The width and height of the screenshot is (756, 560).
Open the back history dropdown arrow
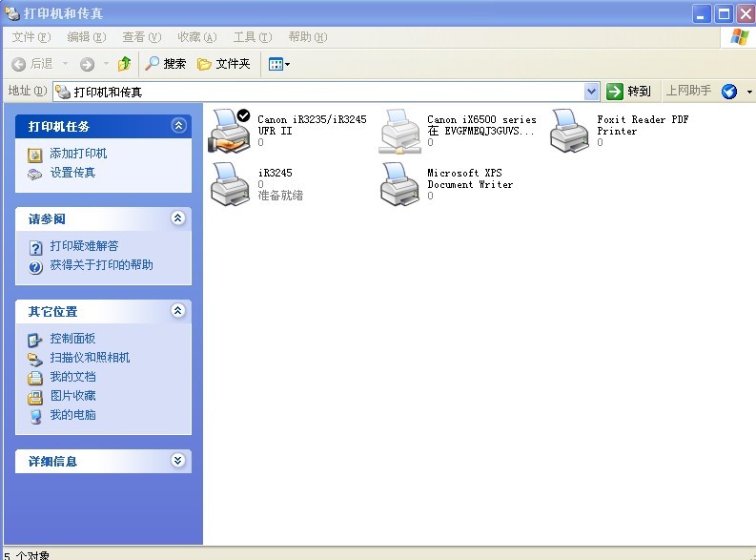[65, 64]
